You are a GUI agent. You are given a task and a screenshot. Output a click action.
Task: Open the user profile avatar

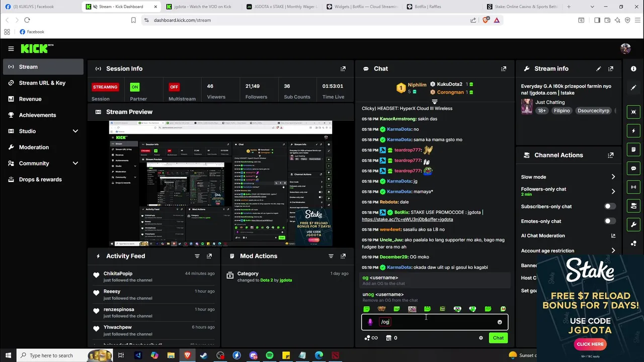click(x=626, y=49)
